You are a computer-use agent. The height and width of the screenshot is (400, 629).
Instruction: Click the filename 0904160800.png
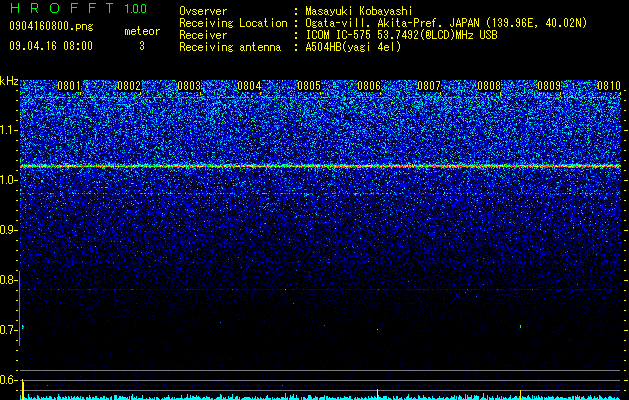click(x=51, y=26)
